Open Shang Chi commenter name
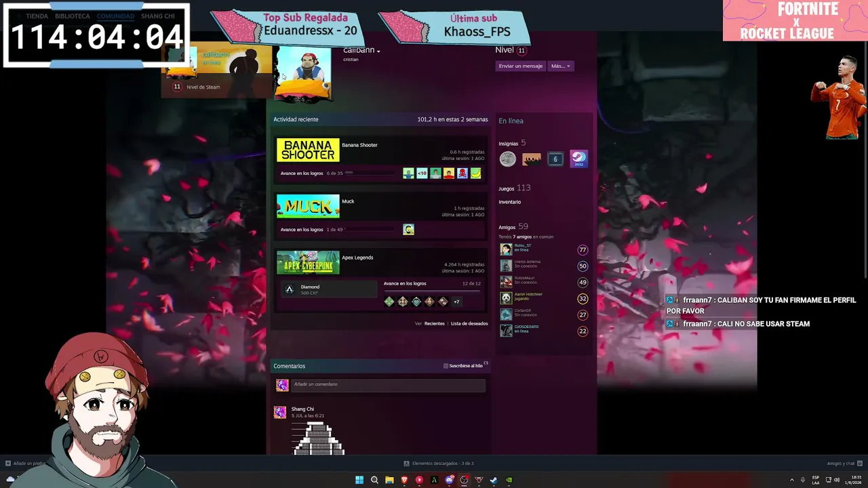The width and height of the screenshot is (868, 488). [x=302, y=409]
